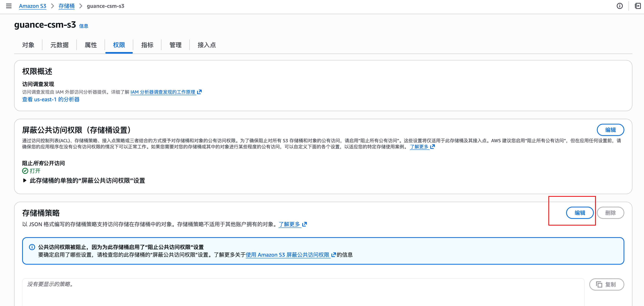Click the green check icon next to 打开
This screenshot has width=644, height=306.
click(x=25, y=171)
